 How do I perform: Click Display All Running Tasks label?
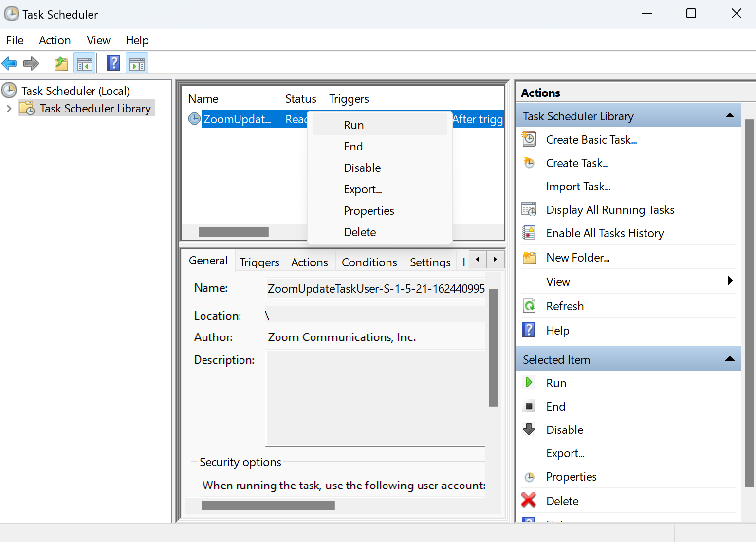[610, 210]
